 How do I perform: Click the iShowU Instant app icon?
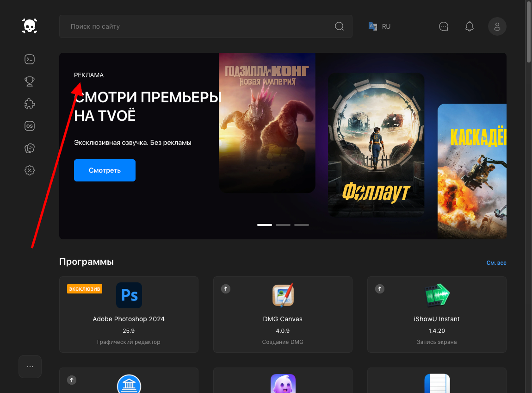[437, 295]
